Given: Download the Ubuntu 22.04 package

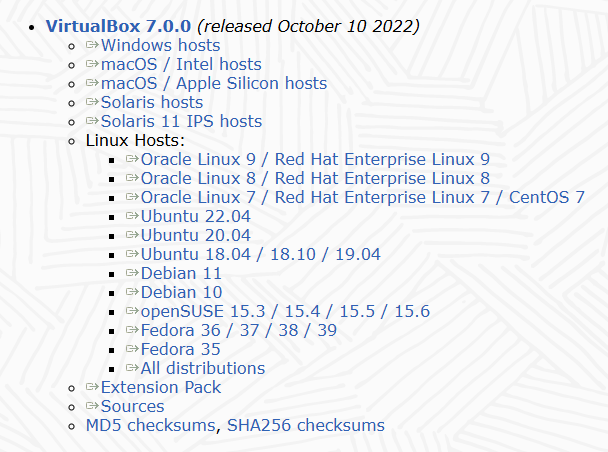Looking at the screenshot, I should [195, 216].
